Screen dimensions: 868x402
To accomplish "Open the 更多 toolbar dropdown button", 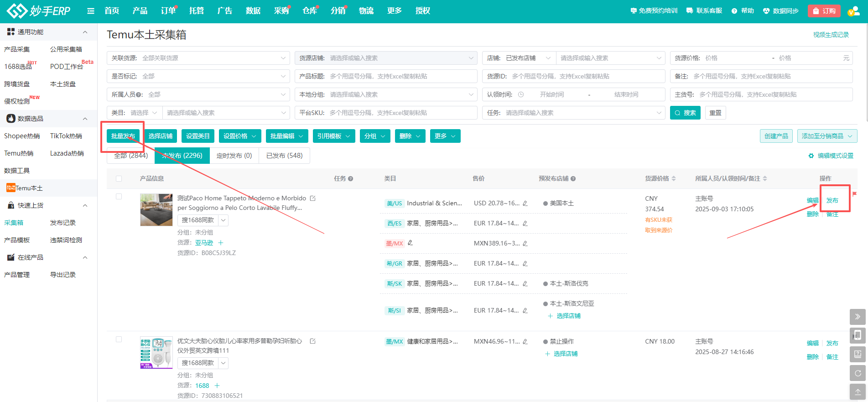I will tap(445, 136).
